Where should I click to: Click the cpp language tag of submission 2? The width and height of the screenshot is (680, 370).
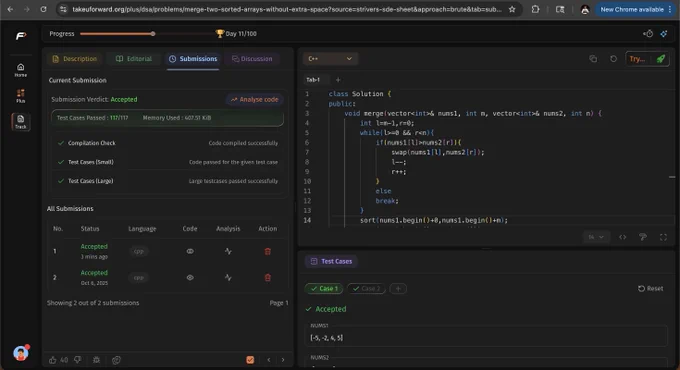point(139,278)
